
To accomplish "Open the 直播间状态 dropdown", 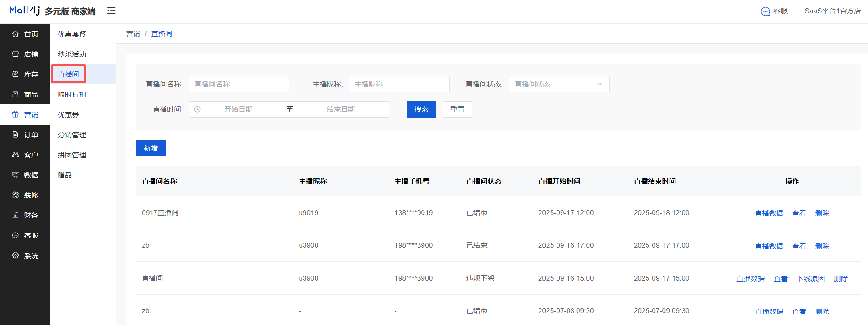I will tap(559, 84).
